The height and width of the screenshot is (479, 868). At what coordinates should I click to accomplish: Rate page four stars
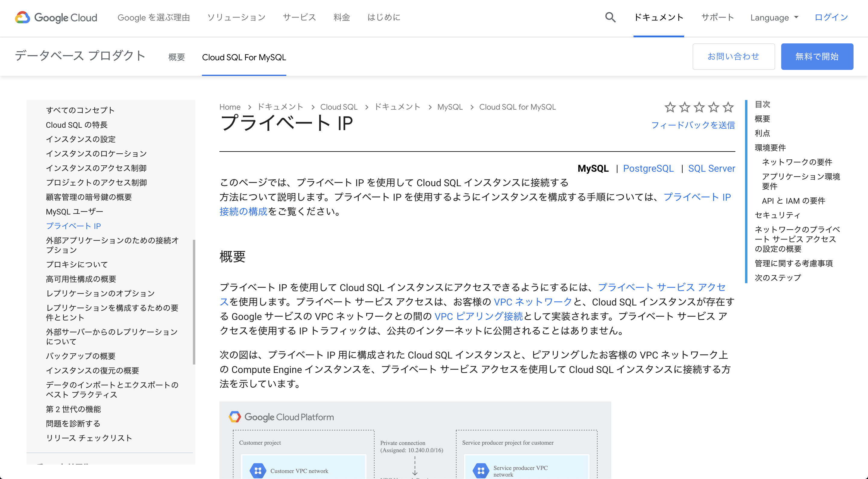pos(713,108)
